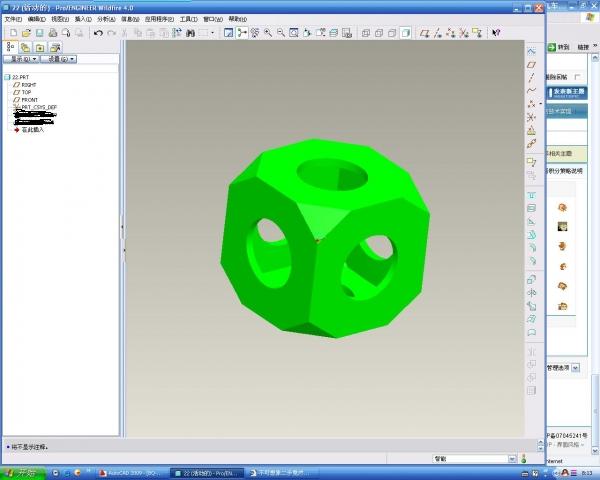The image size is (600, 480).
Task: Select the Extrude tool in the right toolbar
Action: pyautogui.click(x=531, y=279)
